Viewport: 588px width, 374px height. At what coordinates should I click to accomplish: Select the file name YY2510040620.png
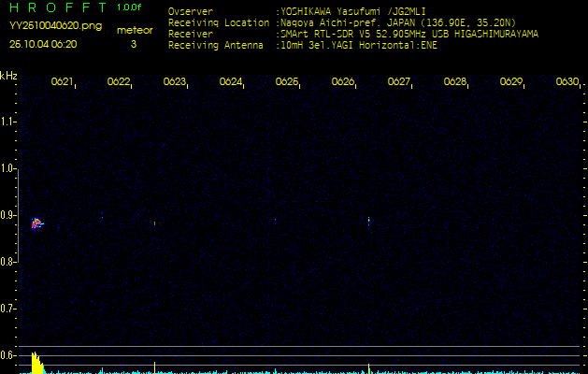[55, 26]
